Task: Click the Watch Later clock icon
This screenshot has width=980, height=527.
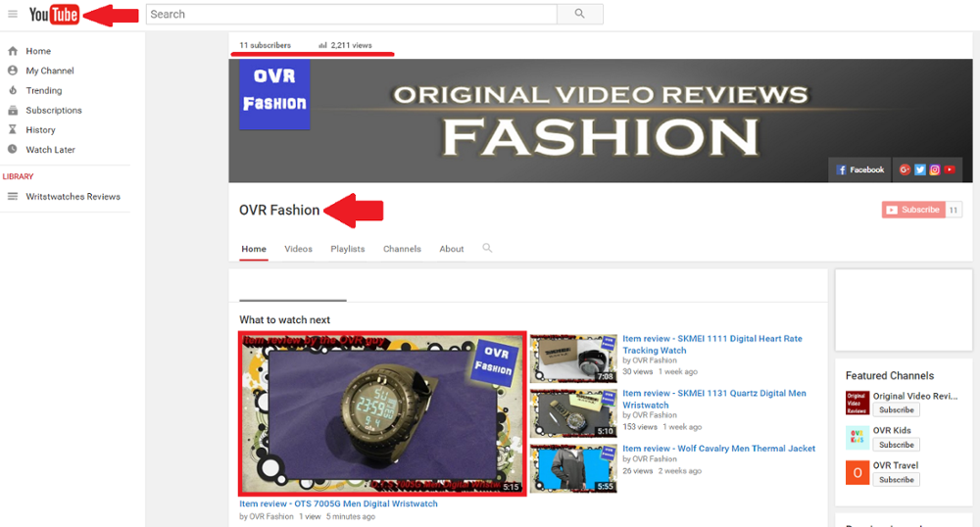Action: [x=13, y=149]
